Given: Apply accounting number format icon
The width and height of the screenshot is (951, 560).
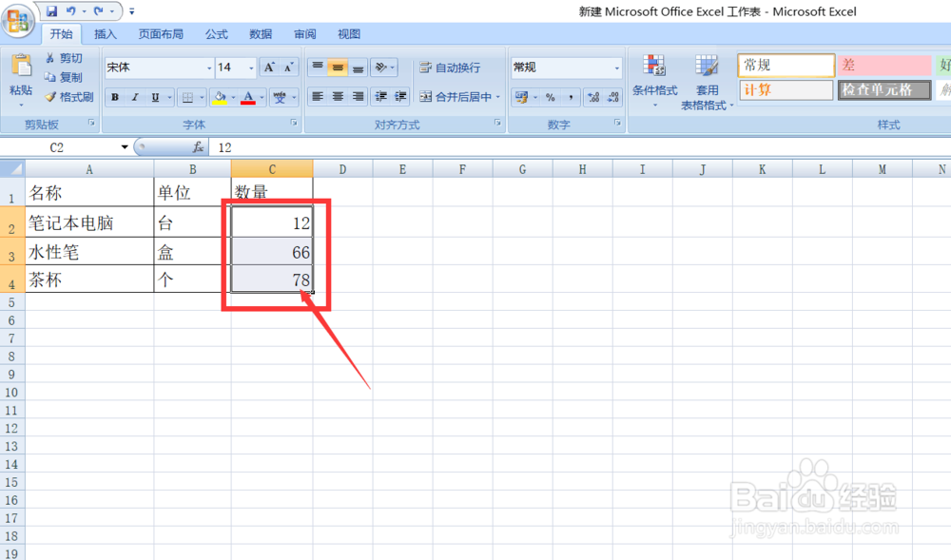Looking at the screenshot, I should click(521, 97).
